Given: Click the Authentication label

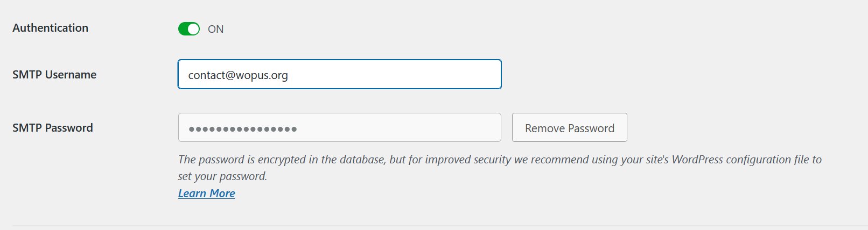Looking at the screenshot, I should [x=51, y=28].
